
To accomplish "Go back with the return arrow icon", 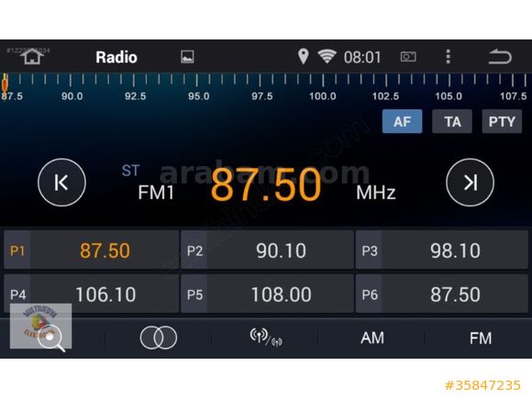I will [500, 56].
